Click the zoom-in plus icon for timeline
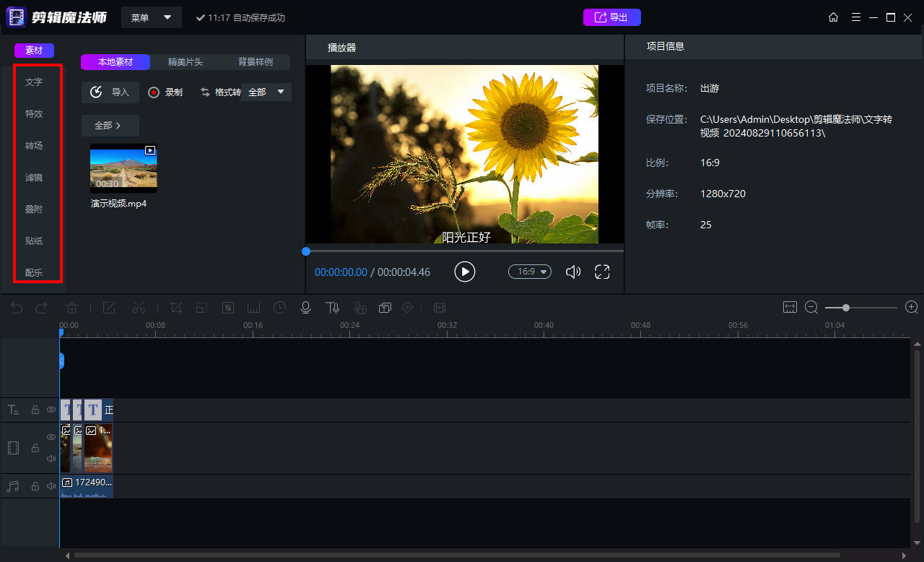This screenshot has width=924, height=562. tap(912, 308)
